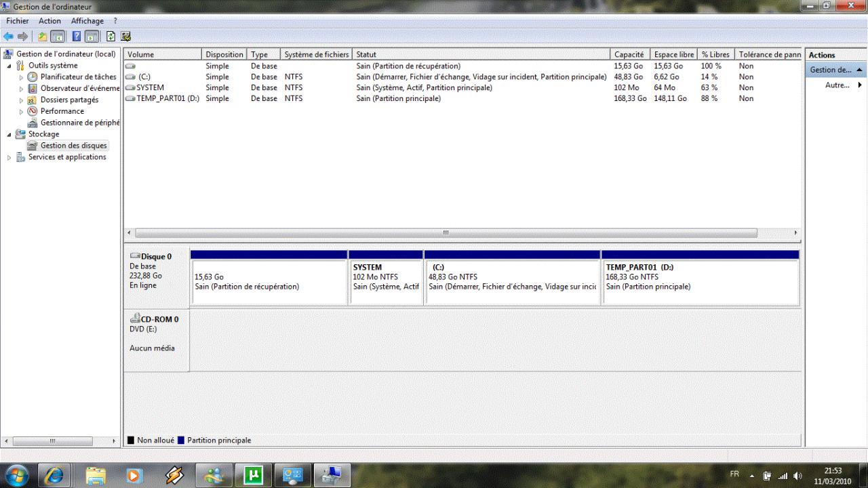The width and height of the screenshot is (868, 488).
Task: Toggle the Actions pane toolbar button
Action: (92, 36)
